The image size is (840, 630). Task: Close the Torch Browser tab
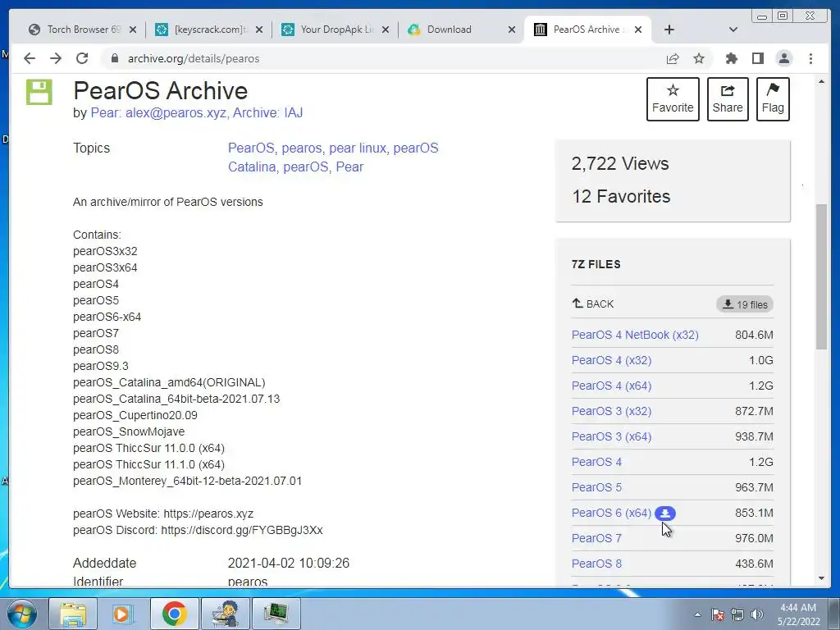tap(133, 30)
